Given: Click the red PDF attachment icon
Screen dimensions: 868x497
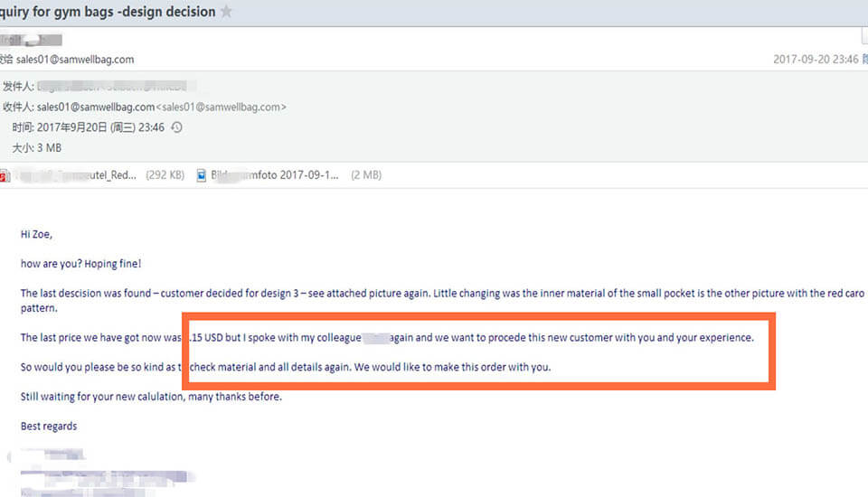Looking at the screenshot, I should click(x=5, y=175).
